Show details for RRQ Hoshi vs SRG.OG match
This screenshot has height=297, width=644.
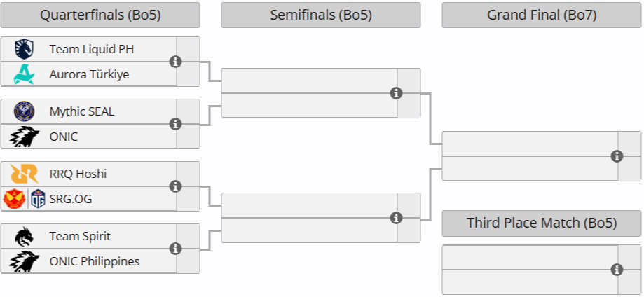click(x=176, y=186)
